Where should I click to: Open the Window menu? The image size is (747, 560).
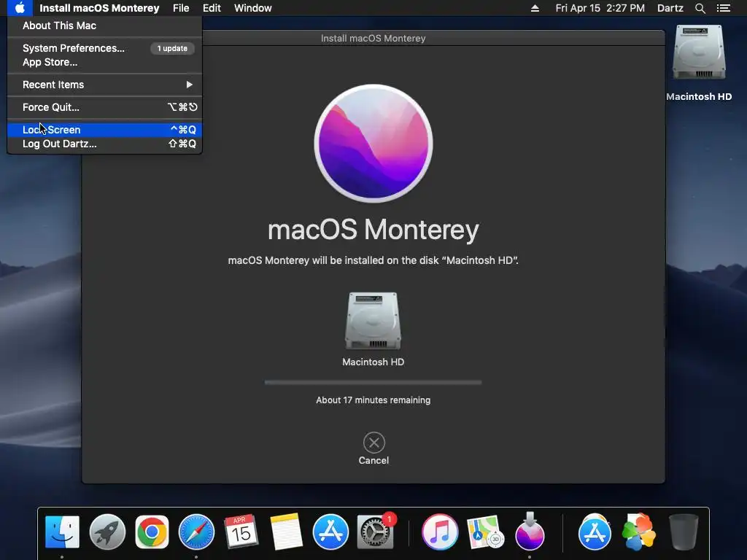click(x=253, y=8)
